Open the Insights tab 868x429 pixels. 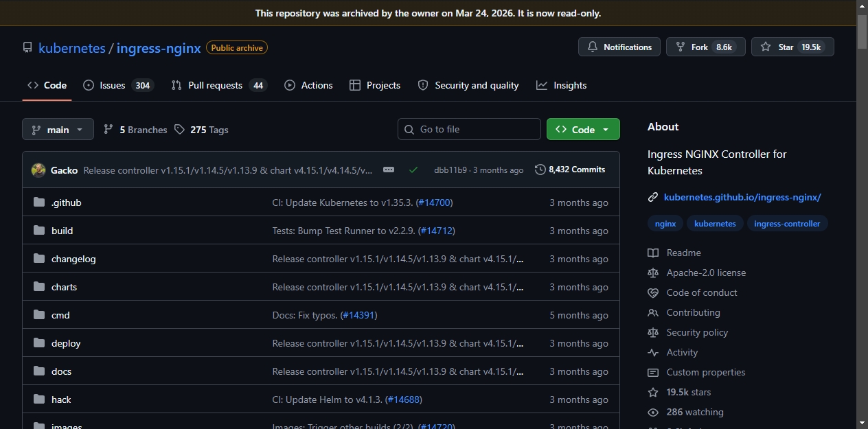tap(562, 85)
